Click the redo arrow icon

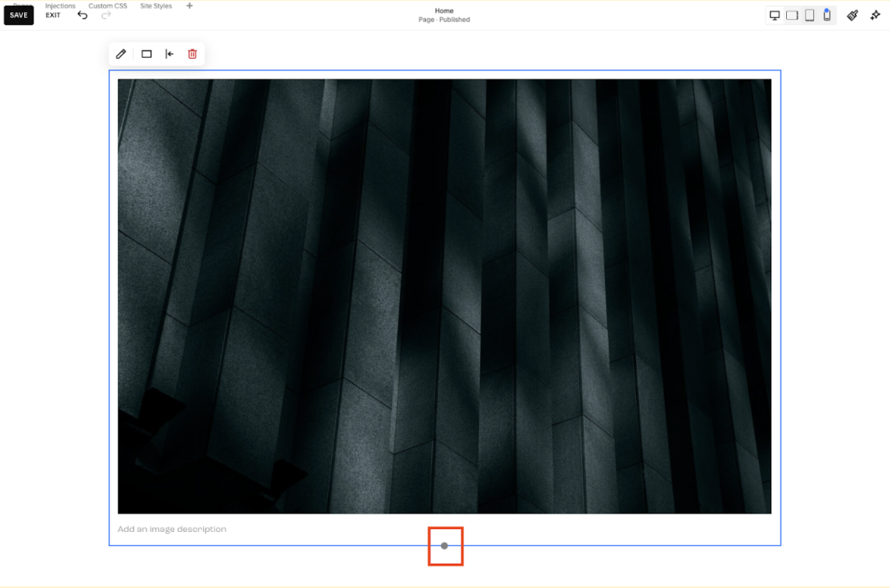pos(106,15)
